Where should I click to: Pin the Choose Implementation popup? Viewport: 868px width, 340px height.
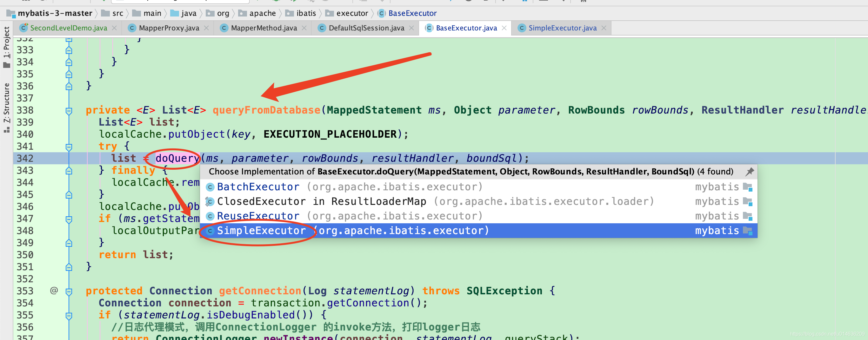tap(749, 172)
